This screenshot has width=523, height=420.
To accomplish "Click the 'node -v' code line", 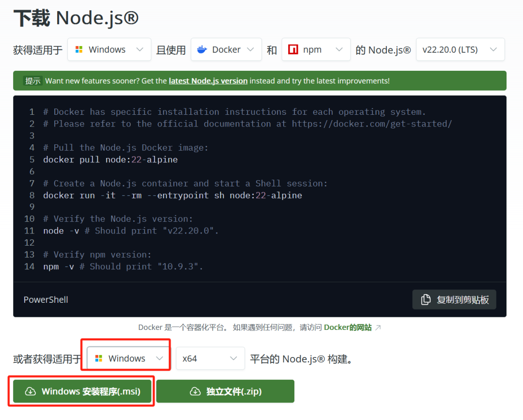I will (x=131, y=231).
